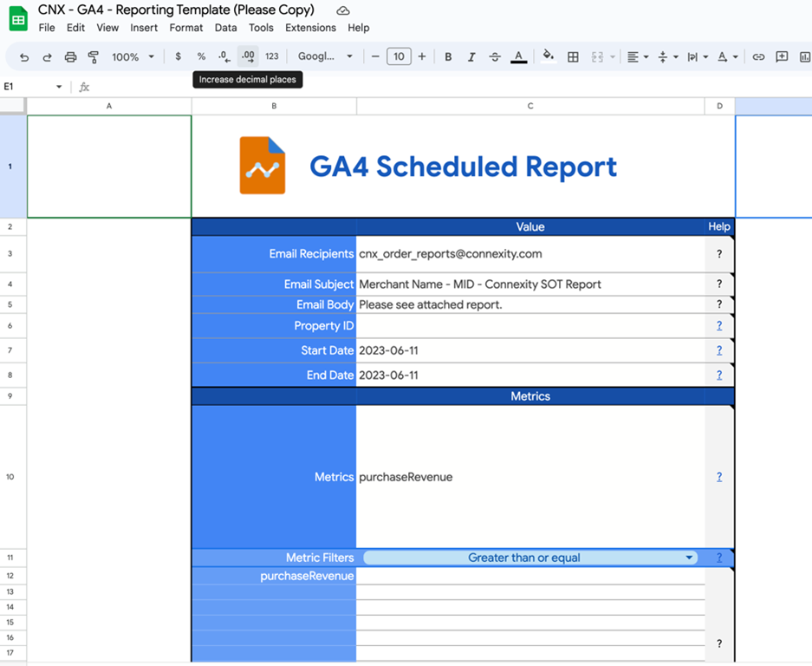Expand the merge cells options arrow
This screenshot has height=666, width=812.
point(613,57)
